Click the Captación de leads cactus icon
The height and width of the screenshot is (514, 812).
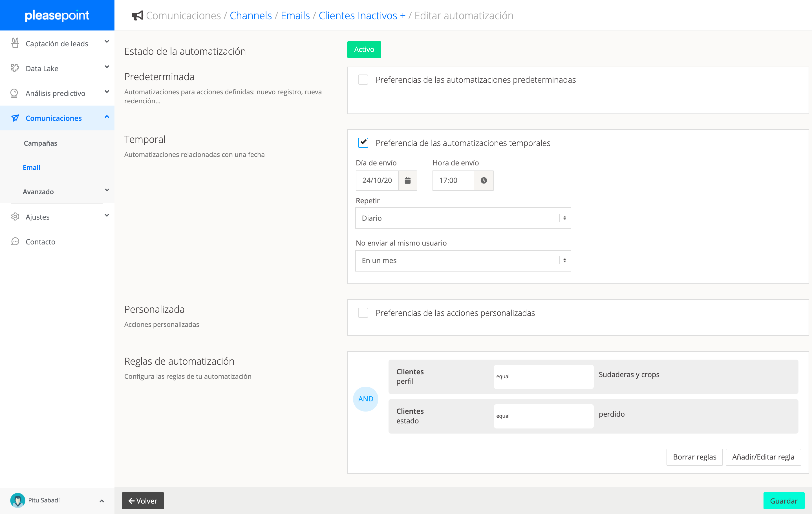click(x=15, y=43)
